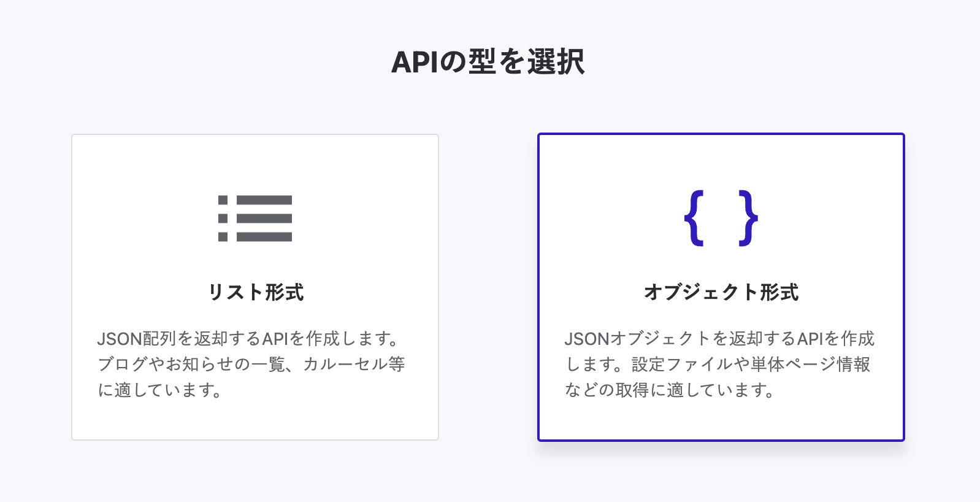Screen dimensions: 980x502
Task: Click the right curly brace symbol
Action: 748,218
